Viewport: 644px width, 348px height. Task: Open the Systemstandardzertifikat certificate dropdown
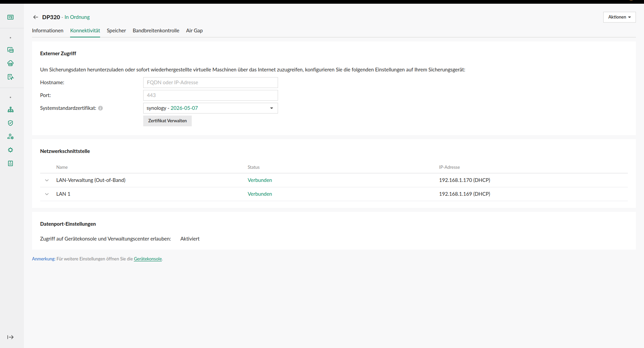coord(210,108)
